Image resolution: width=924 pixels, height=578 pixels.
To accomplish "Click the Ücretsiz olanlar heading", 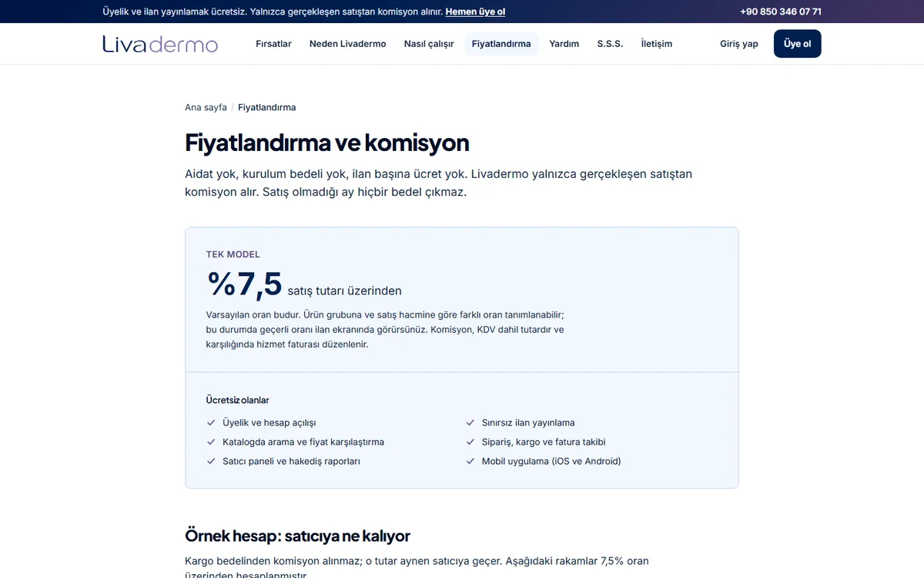I will tap(237, 400).
